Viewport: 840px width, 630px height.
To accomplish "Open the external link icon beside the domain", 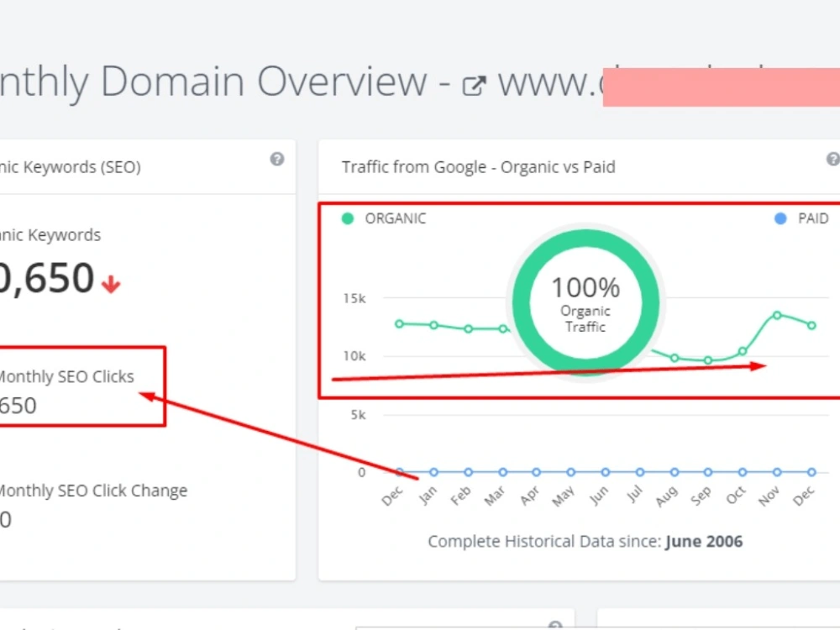I will [474, 86].
